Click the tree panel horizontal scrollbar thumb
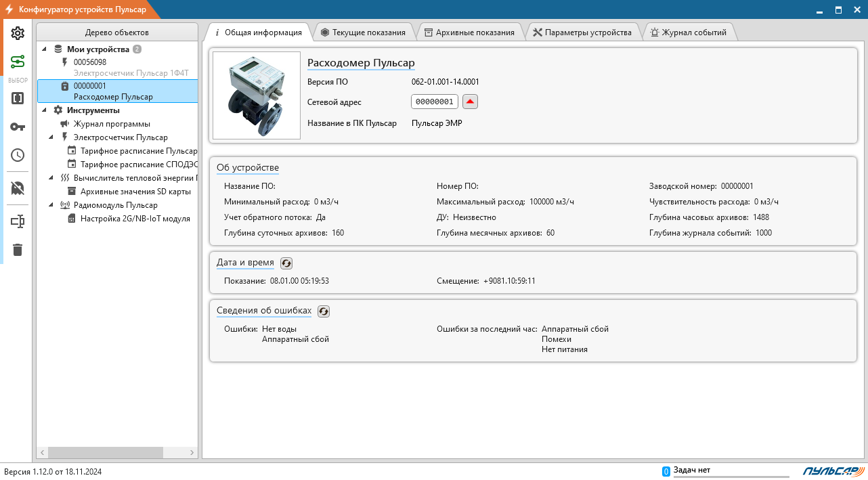Viewport: 868px width, 480px height. click(x=106, y=452)
